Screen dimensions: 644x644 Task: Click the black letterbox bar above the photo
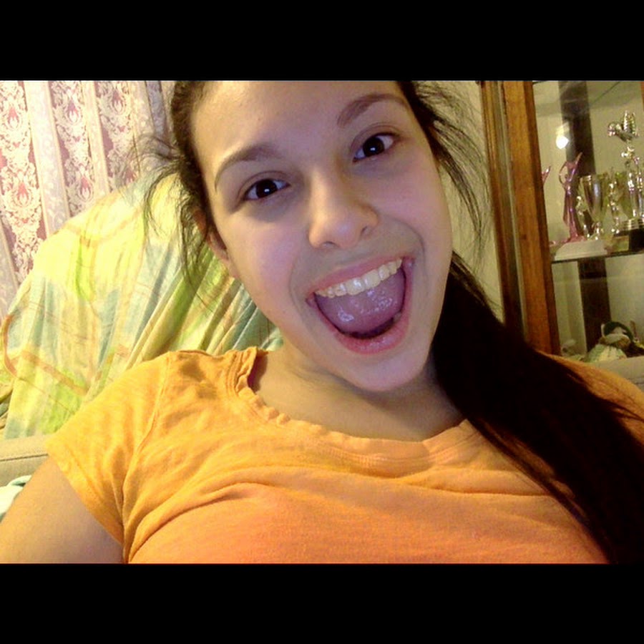tap(322, 39)
